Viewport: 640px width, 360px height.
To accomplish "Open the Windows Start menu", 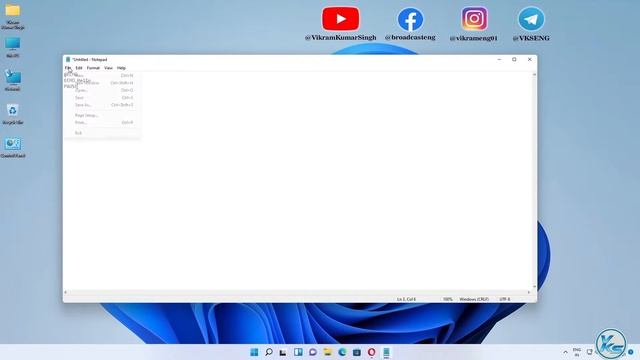I will click(254, 352).
